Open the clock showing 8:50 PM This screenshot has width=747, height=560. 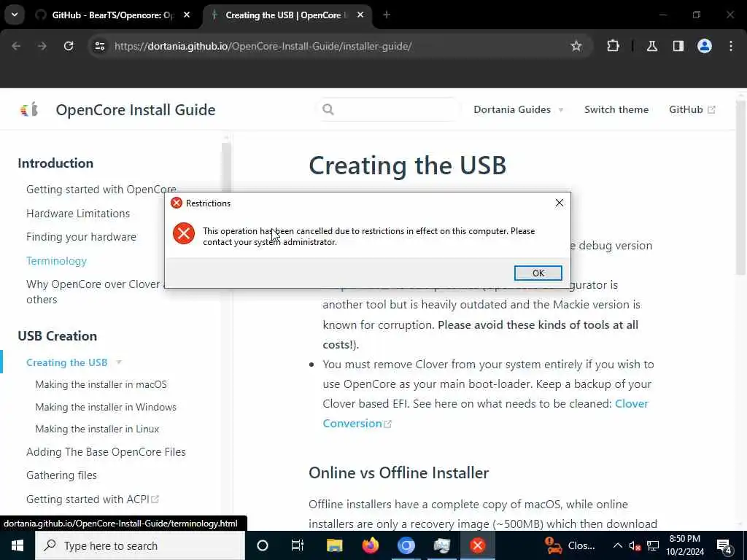684,545
